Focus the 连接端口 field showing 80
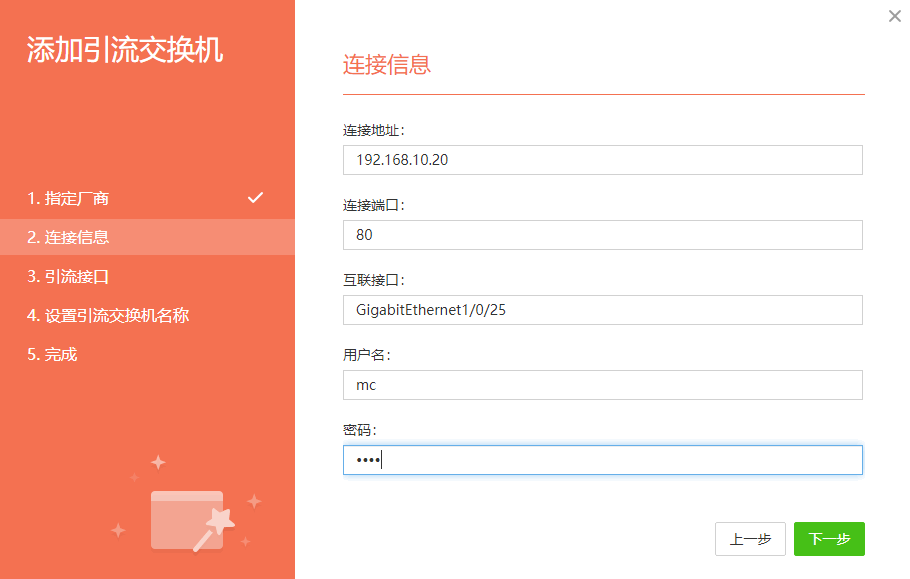The image size is (910, 579). [602, 235]
